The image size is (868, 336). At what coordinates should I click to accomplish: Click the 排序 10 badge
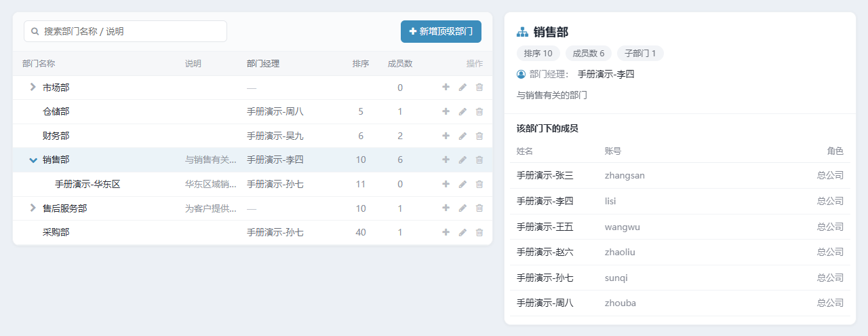pos(538,54)
